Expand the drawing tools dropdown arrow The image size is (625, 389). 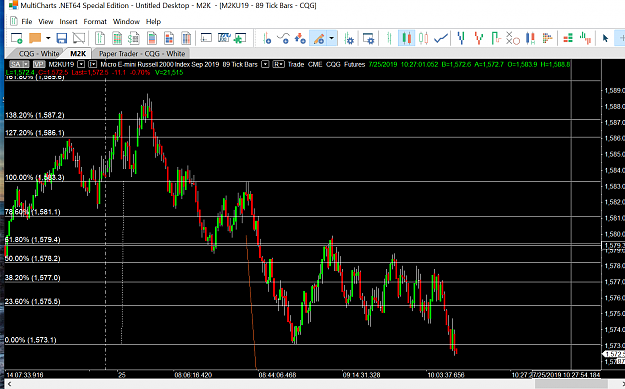(x=332, y=38)
